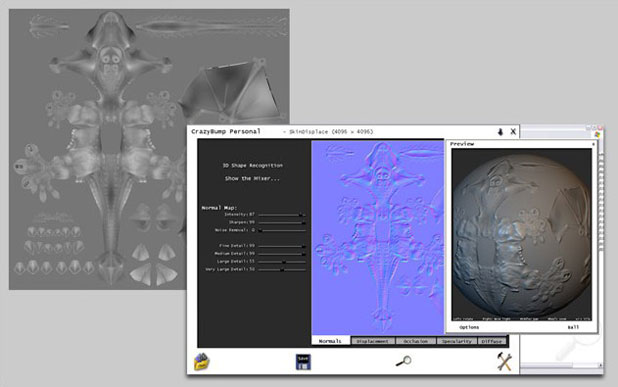This screenshot has height=387, width=618.
Task: Switch to the Specularity tab
Action: point(457,341)
